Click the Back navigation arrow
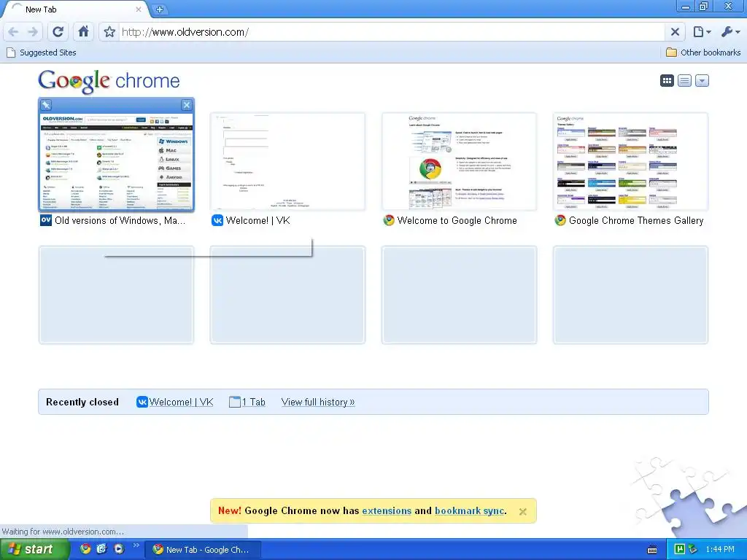Image resolution: width=747 pixels, height=560 pixels. pyautogui.click(x=13, y=32)
